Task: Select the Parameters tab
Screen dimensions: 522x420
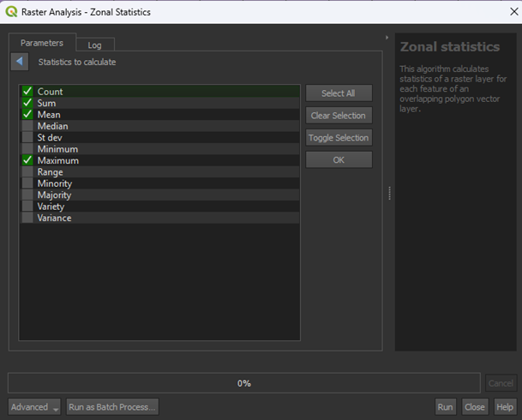Action: point(42,43)
